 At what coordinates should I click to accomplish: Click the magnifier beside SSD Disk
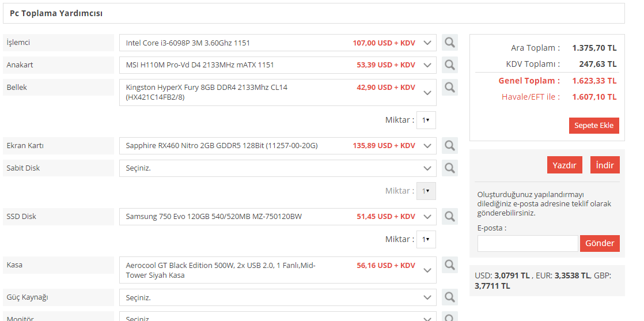[450, 217]
